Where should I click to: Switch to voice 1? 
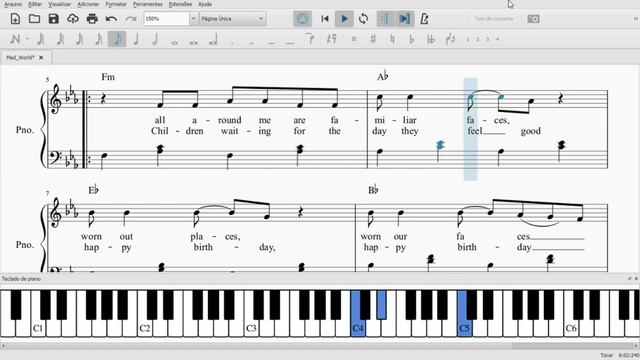(x=468, y=39)
